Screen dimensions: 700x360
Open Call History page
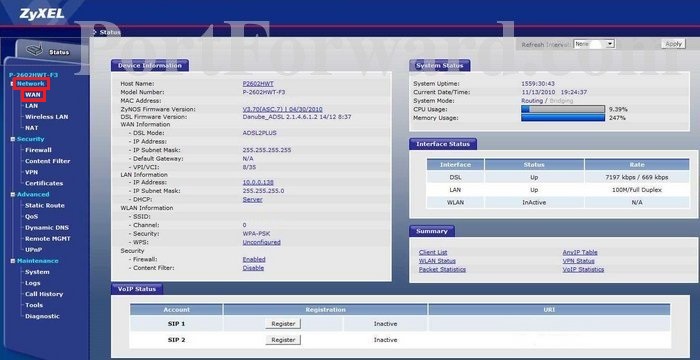tap(44, 294)
